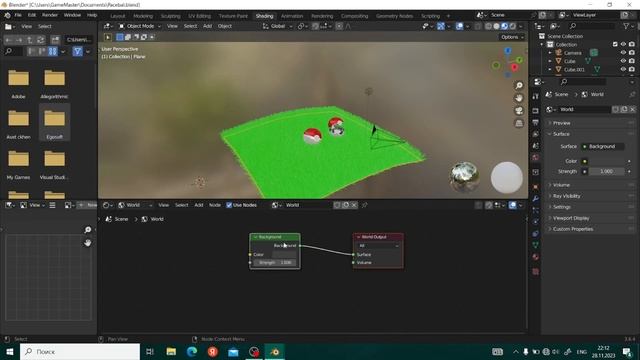The height and width of the screenshot is (360, 640).
Task: Expand the Camera item in outliner
Action: tap(550, 53)
